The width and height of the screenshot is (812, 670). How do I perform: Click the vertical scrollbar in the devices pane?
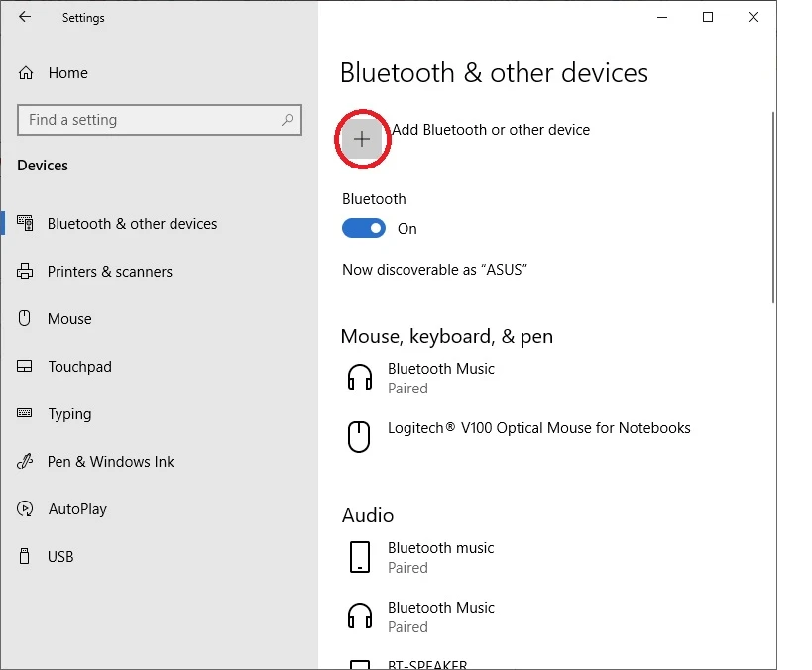[773, 208]
